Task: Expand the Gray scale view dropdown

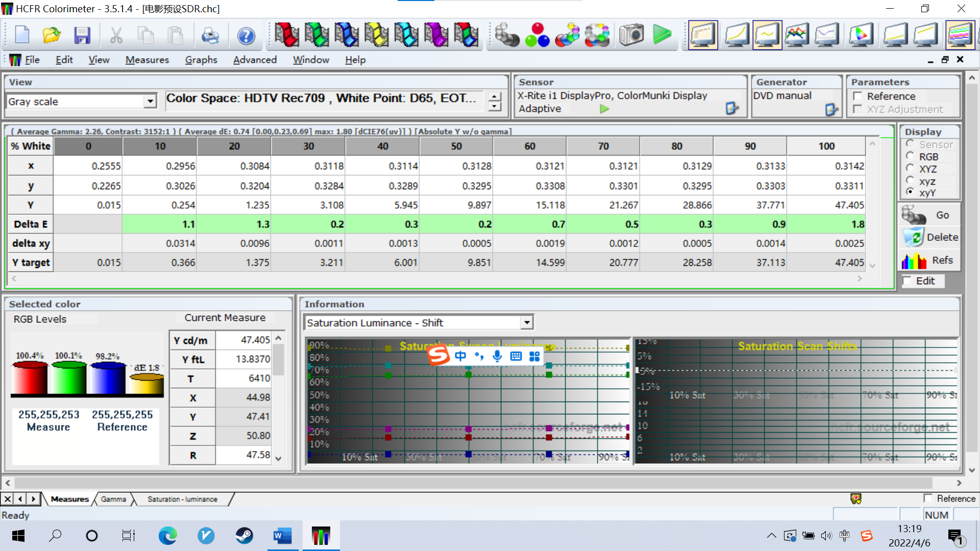Action: pos(150,102)
